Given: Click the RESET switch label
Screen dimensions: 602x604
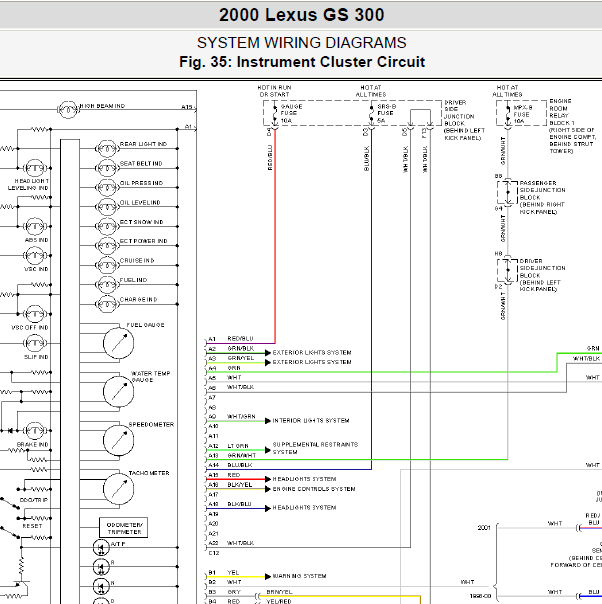Looking at the screenshot, I should click(x=32, y=526).
